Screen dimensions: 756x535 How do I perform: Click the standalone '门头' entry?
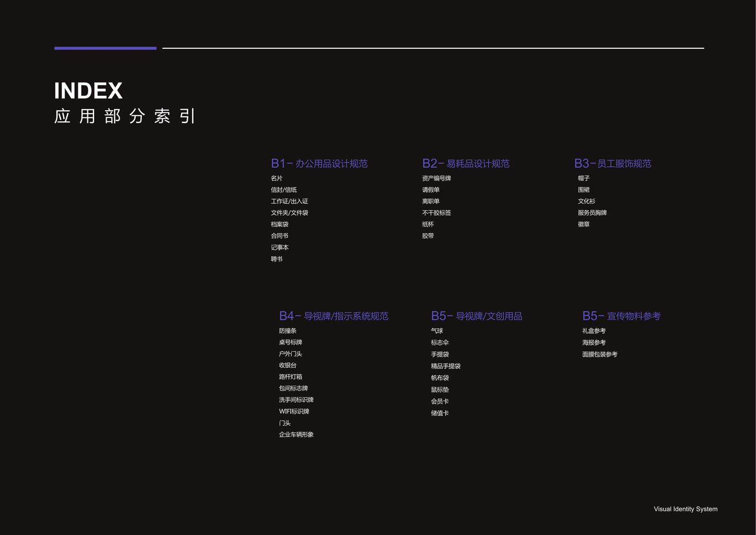(285, 423)
